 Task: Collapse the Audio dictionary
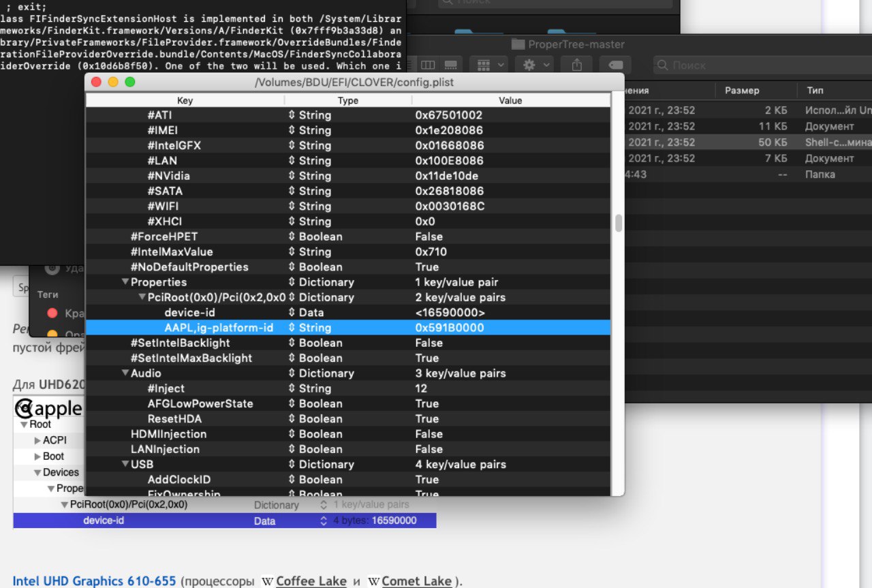click(125, 373)
